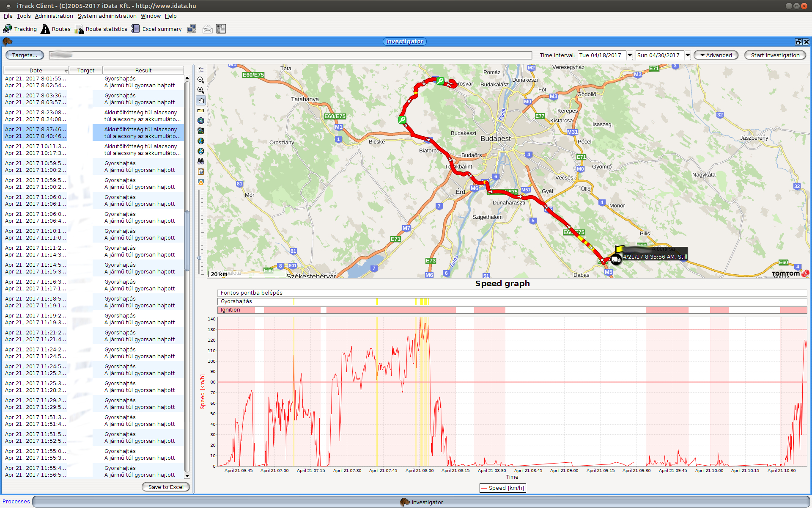Click the Excel summary toolbar button
This screenshot has width=812, height=508.
pos(156,29)
